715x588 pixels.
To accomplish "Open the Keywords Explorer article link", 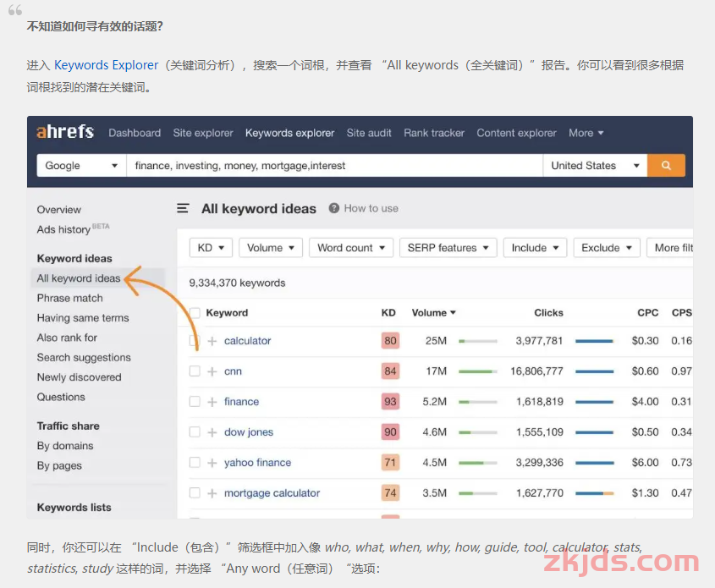I will pyautogui.click(x=107, y=65).
